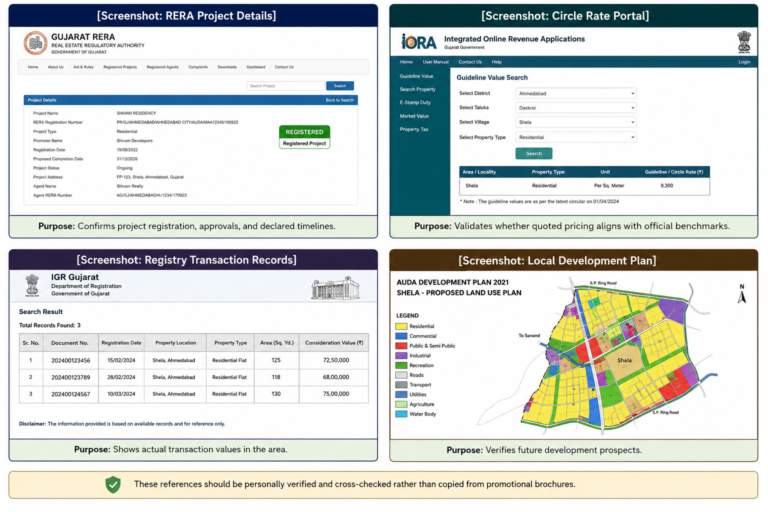Click the Roads legend swatch
This screenshot has width=768, height=512.
tap(401, 375)
